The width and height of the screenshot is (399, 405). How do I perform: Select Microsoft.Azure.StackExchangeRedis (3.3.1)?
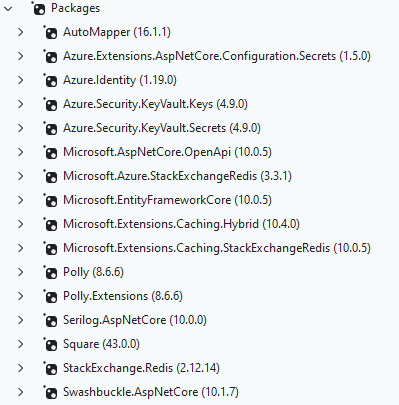tap(177, 176)
